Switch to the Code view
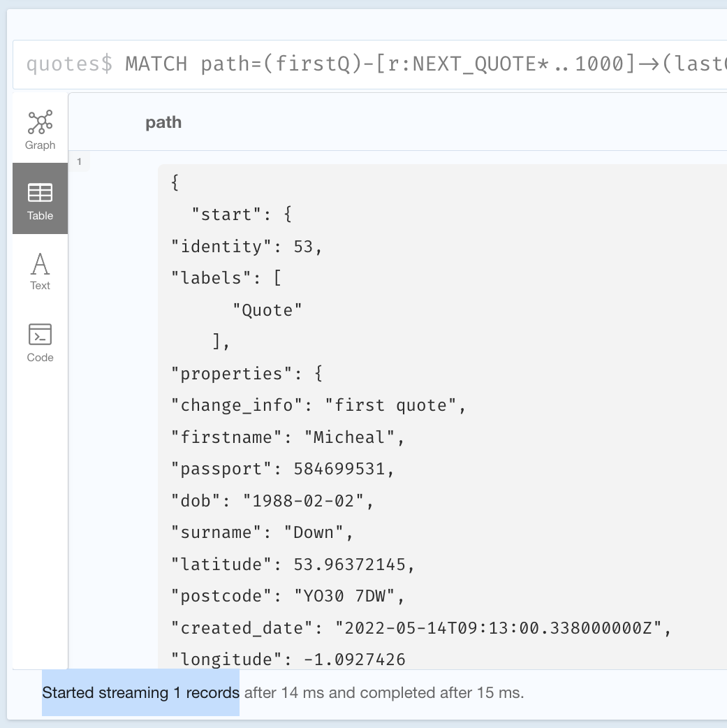Viewport: 727px width, 728px height. coord(40,342)
